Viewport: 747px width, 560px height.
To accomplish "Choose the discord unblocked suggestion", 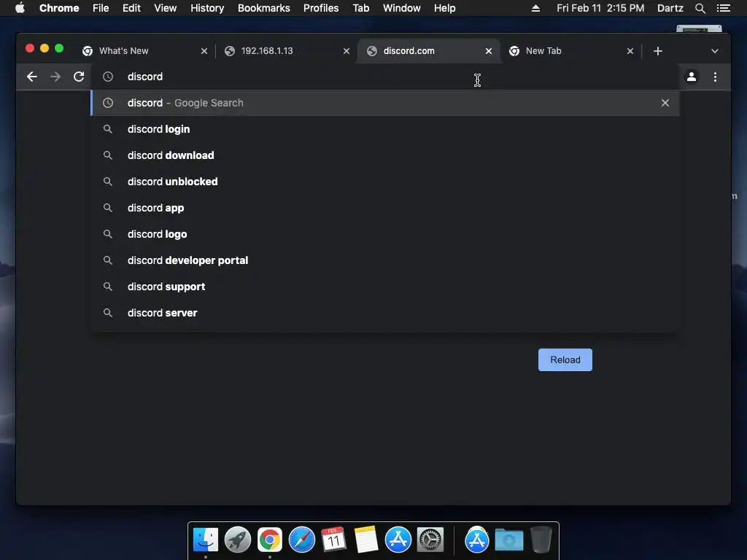I will click(385, 182).
